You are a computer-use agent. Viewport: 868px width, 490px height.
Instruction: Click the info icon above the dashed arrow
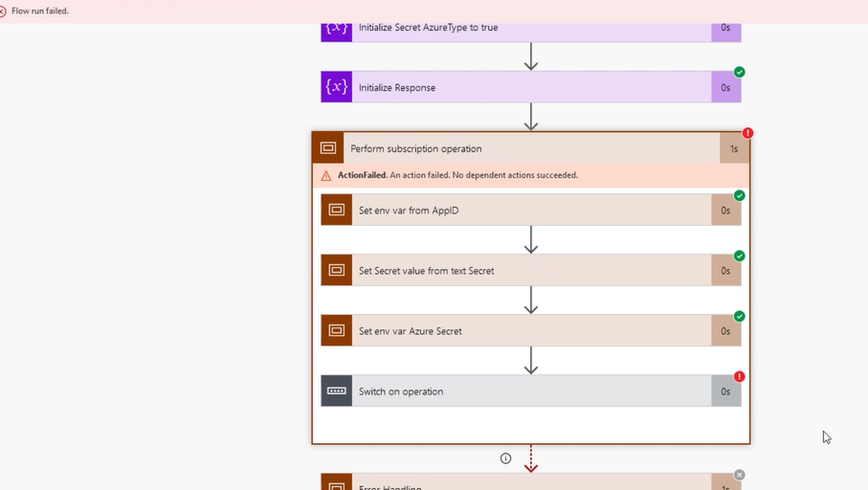505,458
